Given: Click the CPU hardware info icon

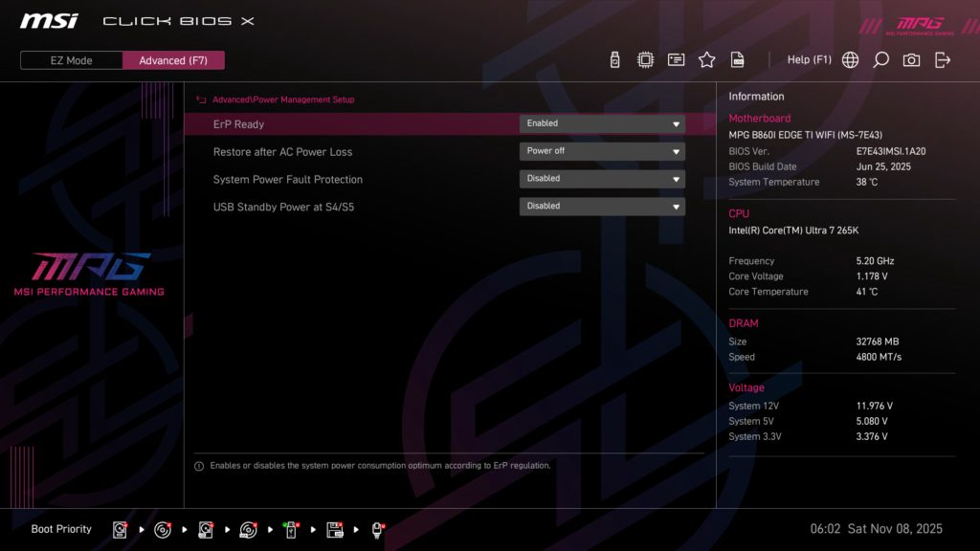Looking at the screenshot, I should pos(645,59).
